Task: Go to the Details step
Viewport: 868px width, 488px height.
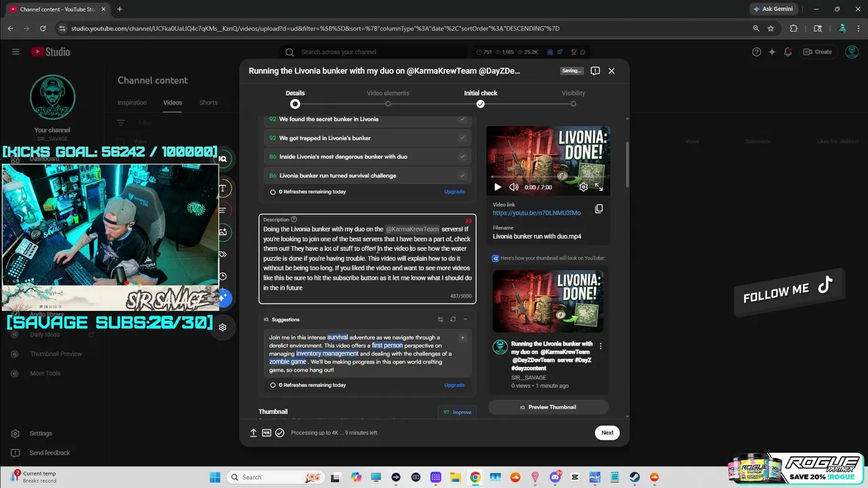Action: coord(295,98)
